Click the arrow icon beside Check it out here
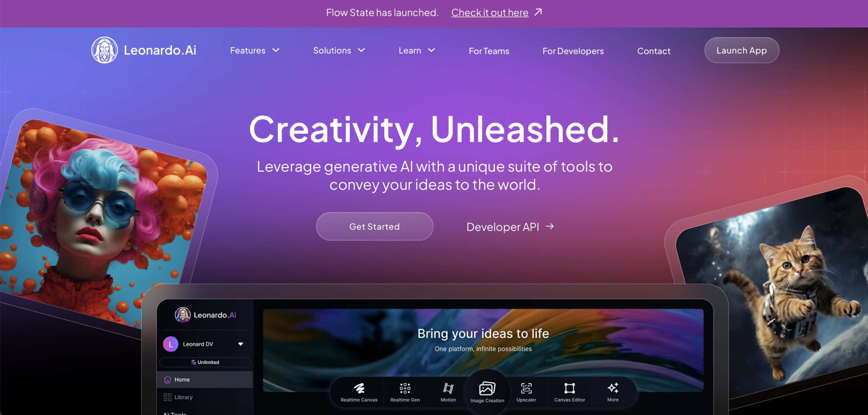 538,12
